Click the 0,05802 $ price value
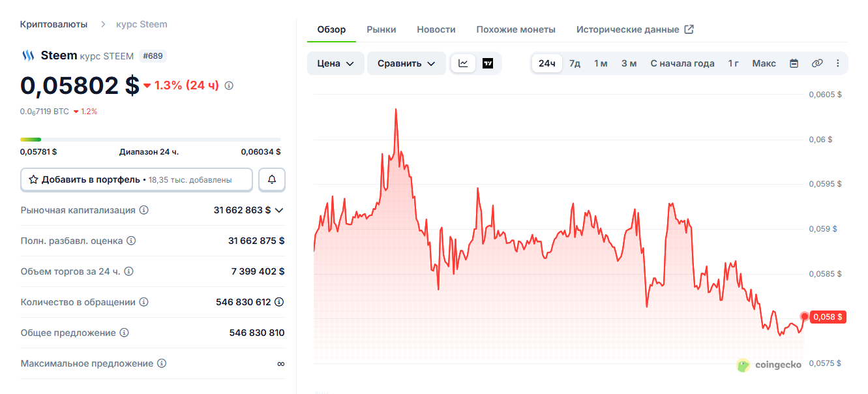 point(80,85)
